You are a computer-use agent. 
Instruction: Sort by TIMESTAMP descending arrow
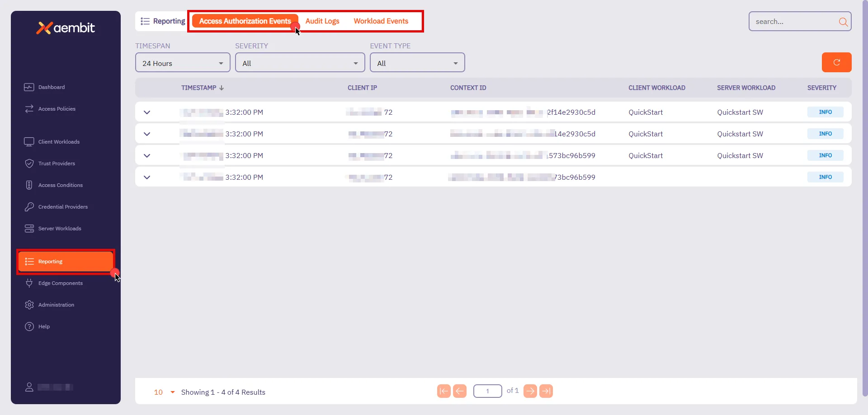[222, 88]
